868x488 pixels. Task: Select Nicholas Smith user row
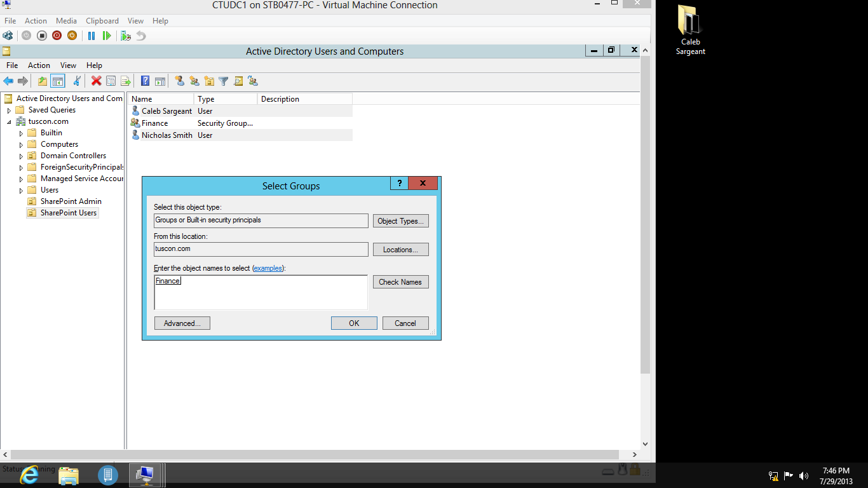pos(241,135)
